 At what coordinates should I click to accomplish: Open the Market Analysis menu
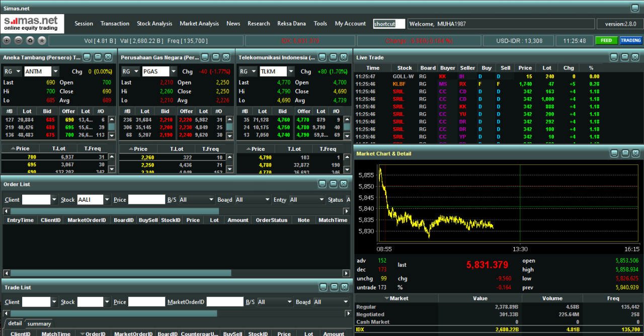199,24
